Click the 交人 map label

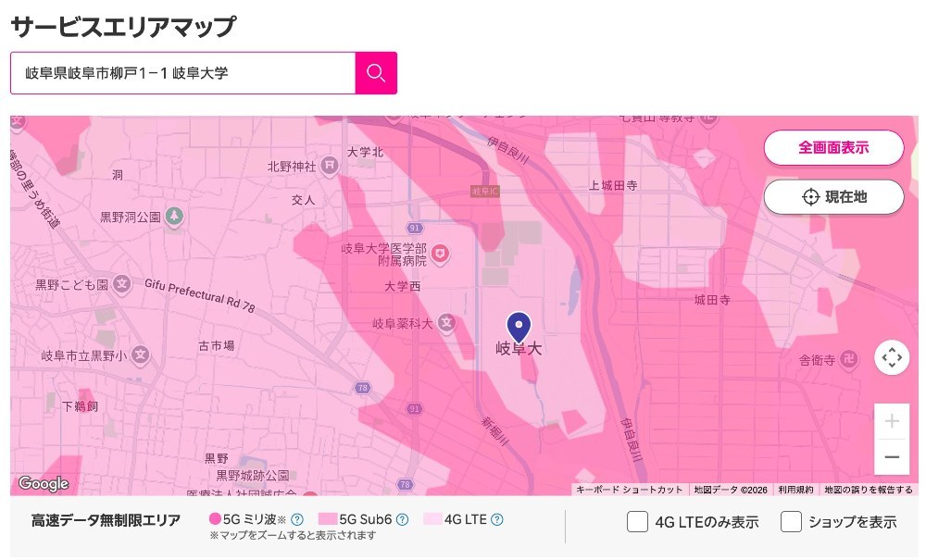click(304, 200)
